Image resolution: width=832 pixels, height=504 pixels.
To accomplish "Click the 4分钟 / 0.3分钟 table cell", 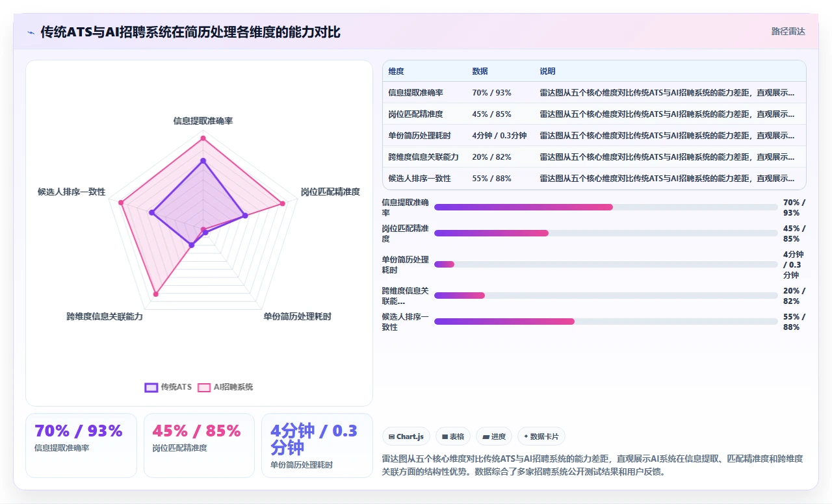I will [x=499, y=136].
